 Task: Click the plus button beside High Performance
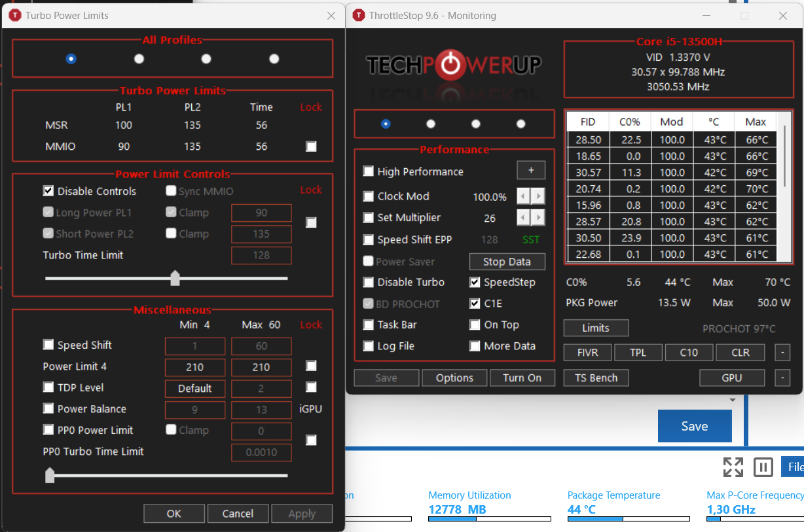[x=531, y=170]
